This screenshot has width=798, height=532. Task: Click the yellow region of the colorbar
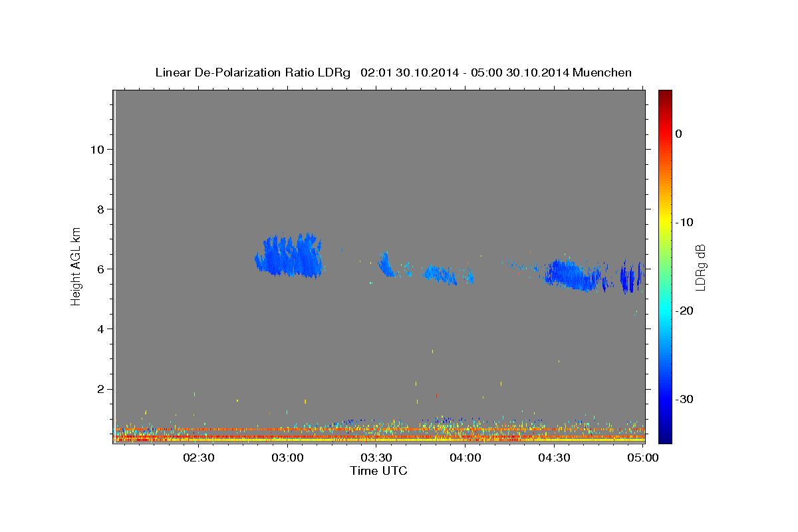click(x=665, y=219)
